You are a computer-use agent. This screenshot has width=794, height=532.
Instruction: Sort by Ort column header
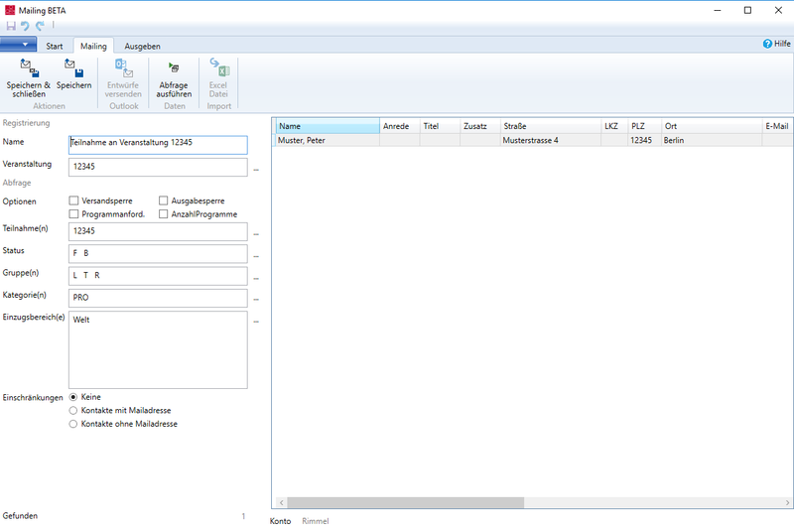712,126
